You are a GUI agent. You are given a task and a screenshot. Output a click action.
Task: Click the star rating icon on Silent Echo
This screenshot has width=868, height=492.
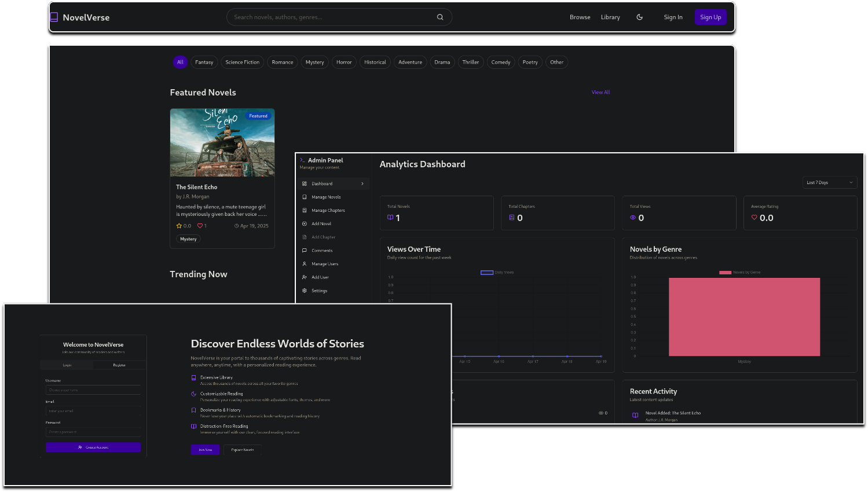point(179,226)
